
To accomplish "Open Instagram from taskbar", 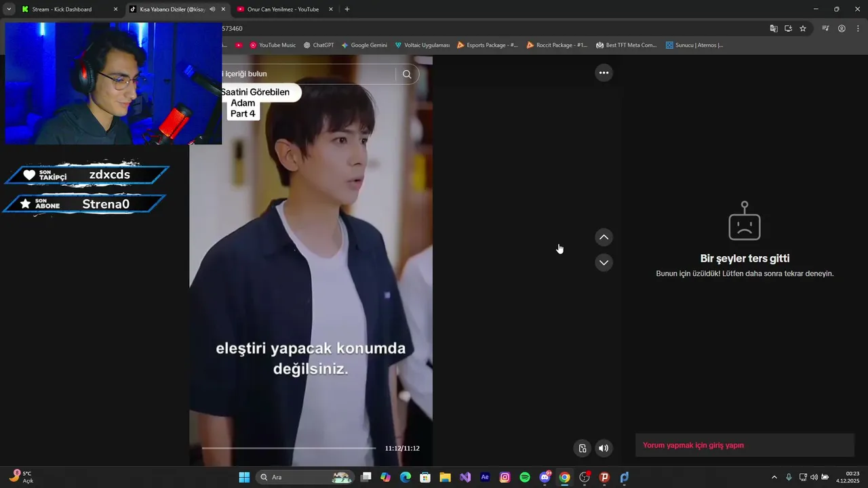I will click(x=505, y=477).
